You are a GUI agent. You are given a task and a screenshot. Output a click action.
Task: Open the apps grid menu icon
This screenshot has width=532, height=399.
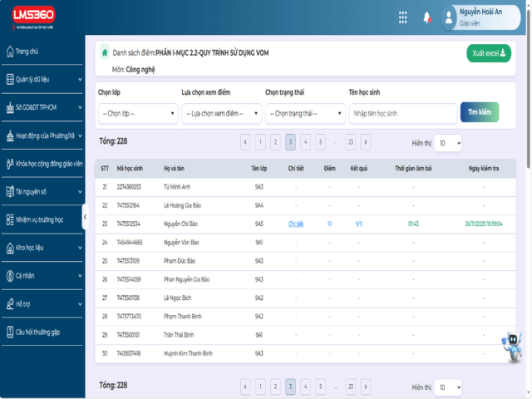coord(403,17)
